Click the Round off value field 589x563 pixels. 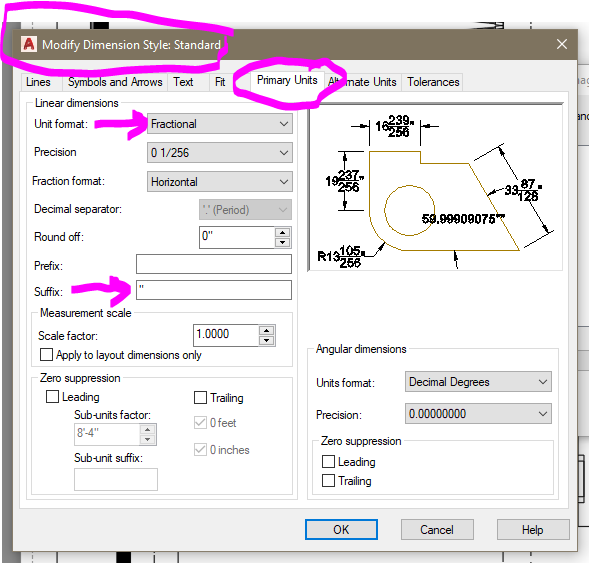[x=237, y=237]
